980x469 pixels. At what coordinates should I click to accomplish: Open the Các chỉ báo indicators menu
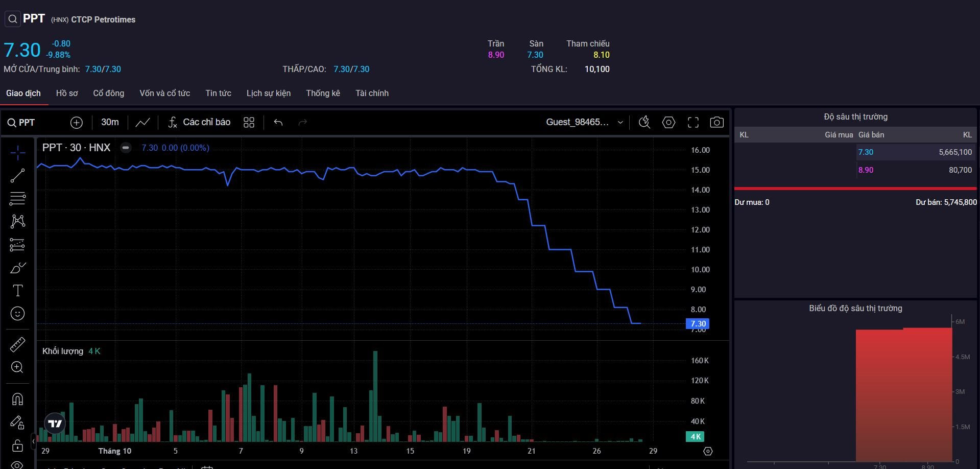point(200,123)
